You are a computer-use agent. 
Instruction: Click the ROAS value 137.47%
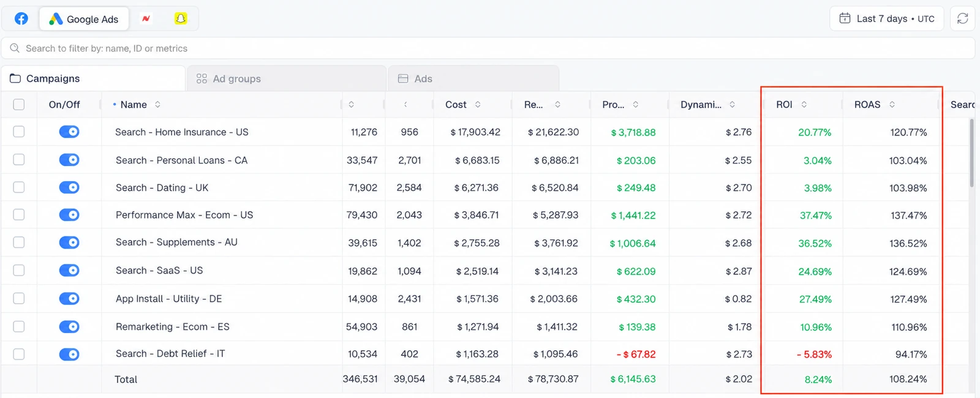click(x=908, y=216)
